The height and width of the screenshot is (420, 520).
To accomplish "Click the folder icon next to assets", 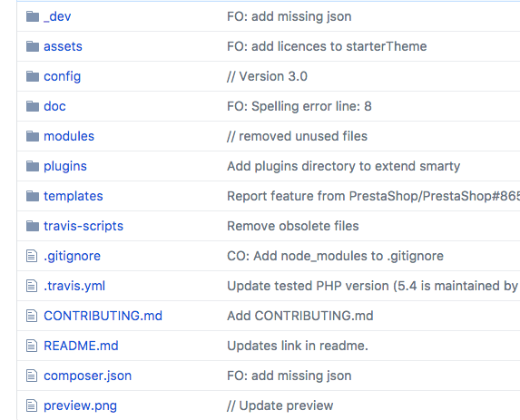I will pos(33,46).
